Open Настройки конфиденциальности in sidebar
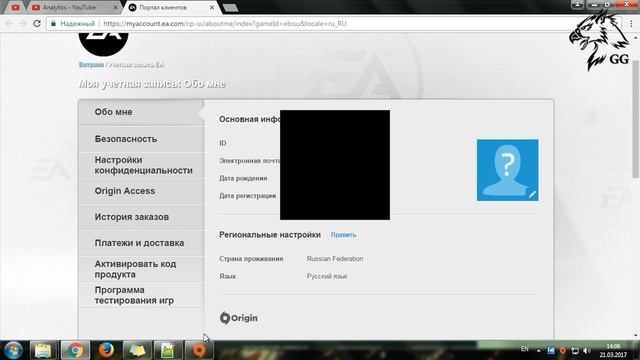Image resolution: width=640 pixels, height=360 pixels. pos(141,165)
